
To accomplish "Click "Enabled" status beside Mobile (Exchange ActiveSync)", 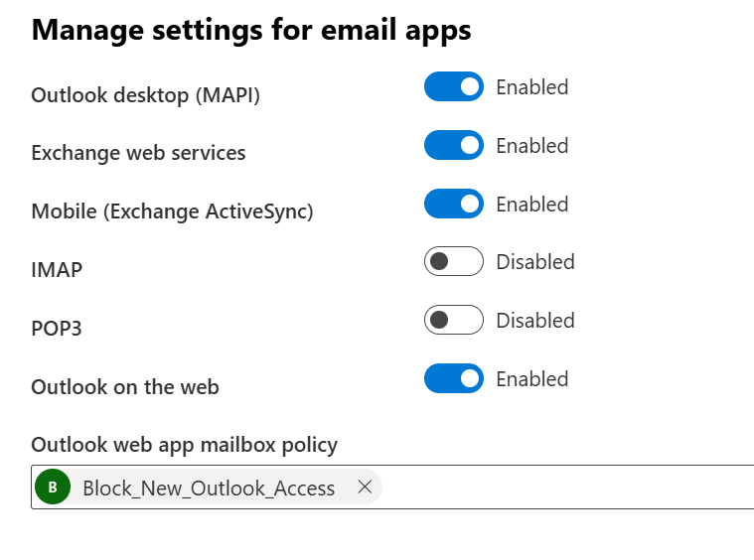I will point(532,205).
